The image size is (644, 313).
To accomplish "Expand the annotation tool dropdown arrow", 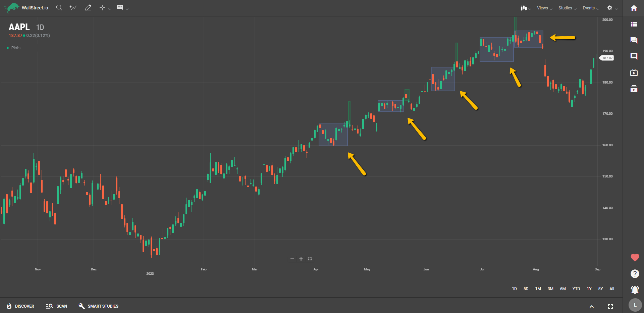I will (127, 9).
